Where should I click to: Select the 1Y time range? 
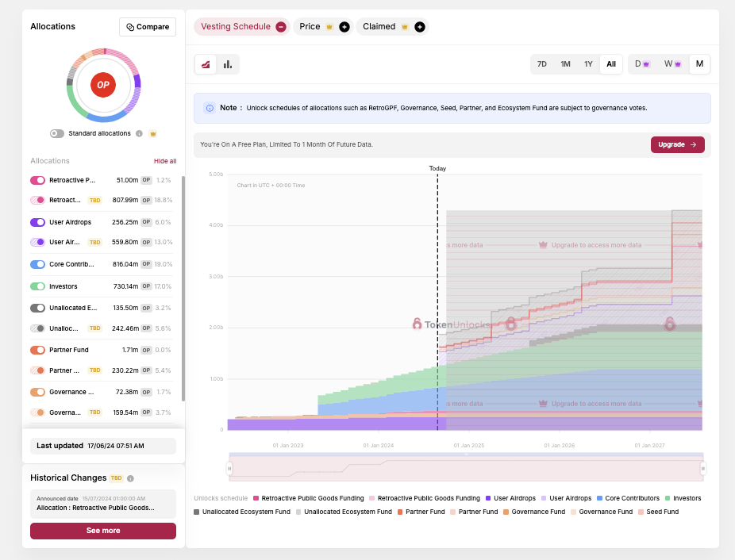click(x=588, y=64)
